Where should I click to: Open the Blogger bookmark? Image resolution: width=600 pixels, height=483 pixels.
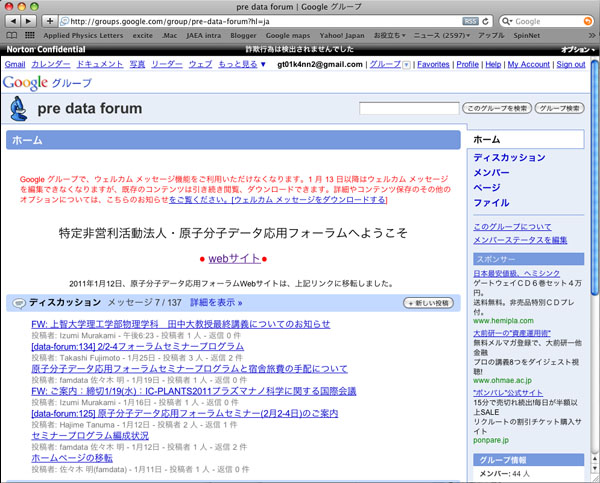pos(243,36)
